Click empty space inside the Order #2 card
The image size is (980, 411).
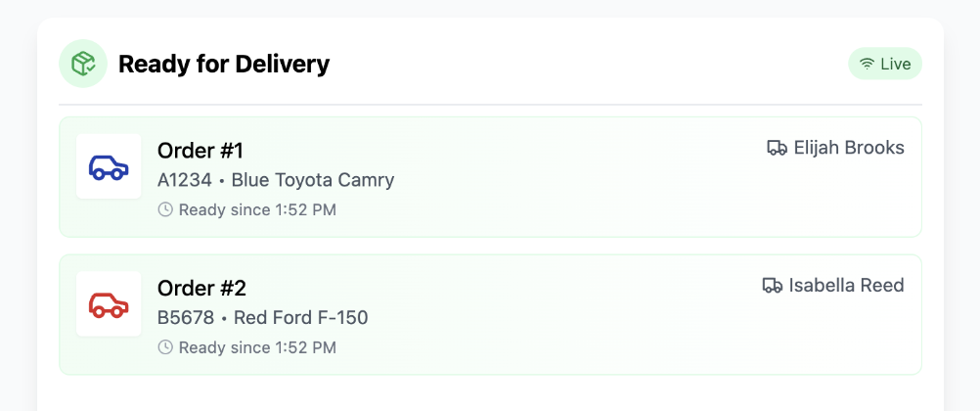click(587, 333)
